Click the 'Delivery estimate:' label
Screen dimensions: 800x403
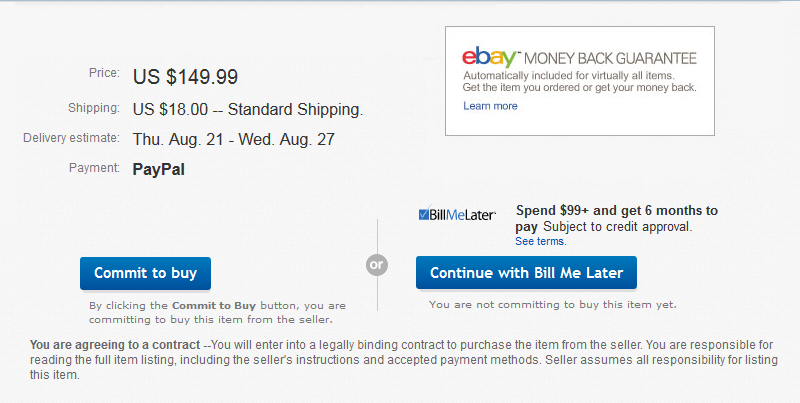click(71, 138)
